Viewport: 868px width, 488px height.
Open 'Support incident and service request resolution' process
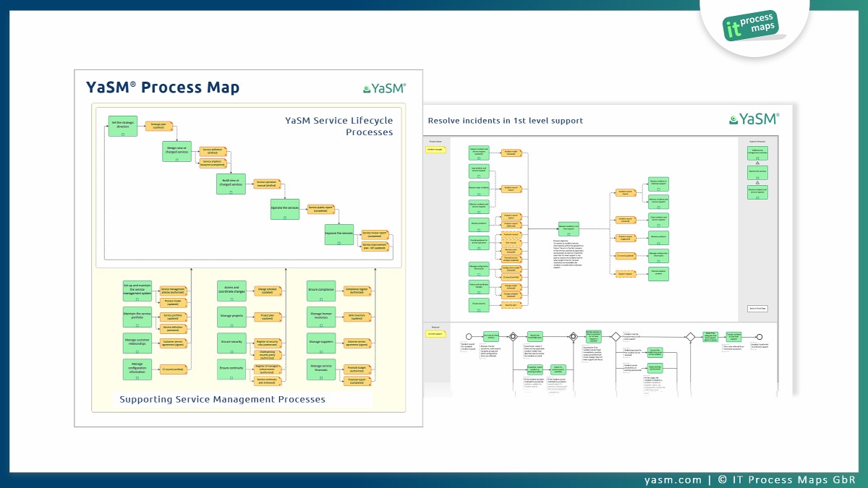point(479,153)
